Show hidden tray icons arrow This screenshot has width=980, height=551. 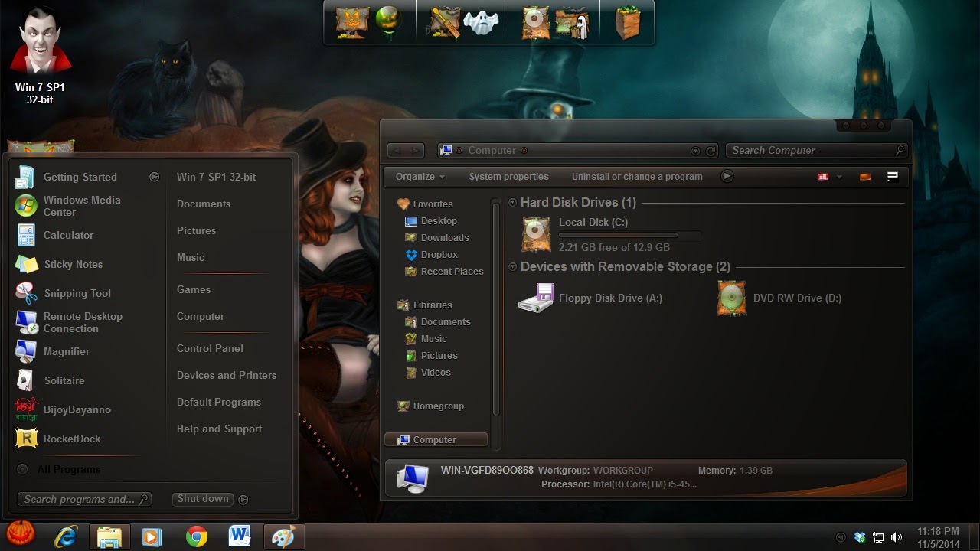pyautogui.click(x=841, y=537)
